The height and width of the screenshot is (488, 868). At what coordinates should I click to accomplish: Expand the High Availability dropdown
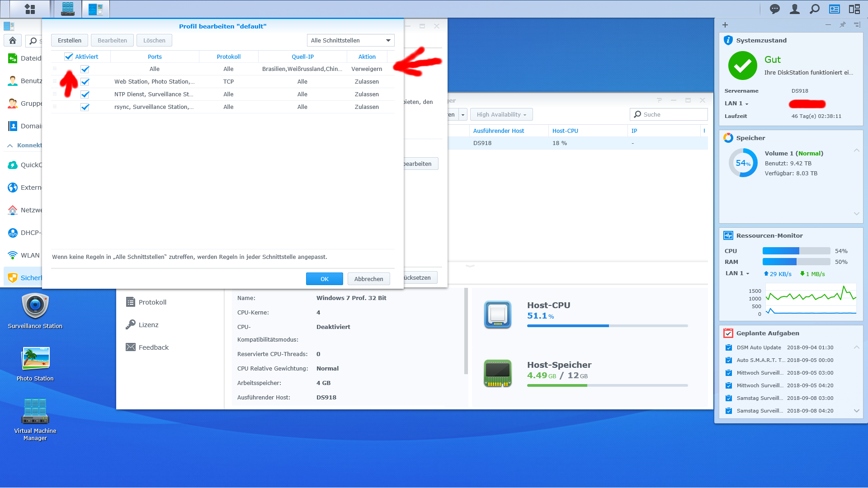coord(501,115)
